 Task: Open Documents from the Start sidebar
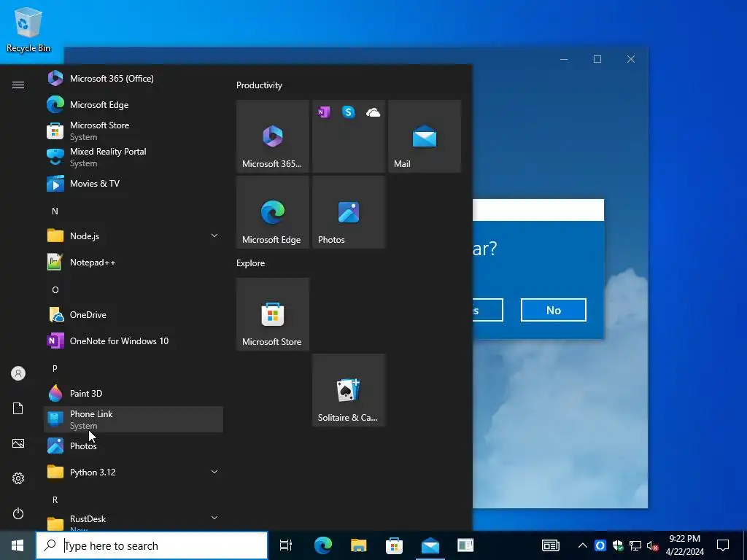click(18, 408)
